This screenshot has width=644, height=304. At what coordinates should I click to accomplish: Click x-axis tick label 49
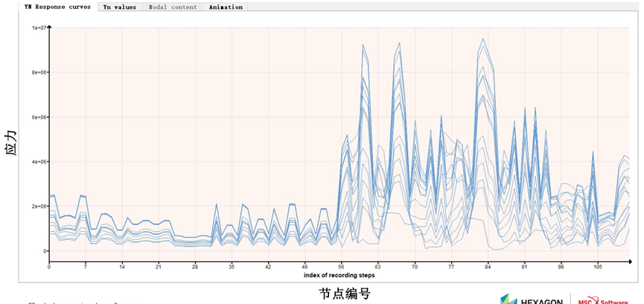(305, 266)
